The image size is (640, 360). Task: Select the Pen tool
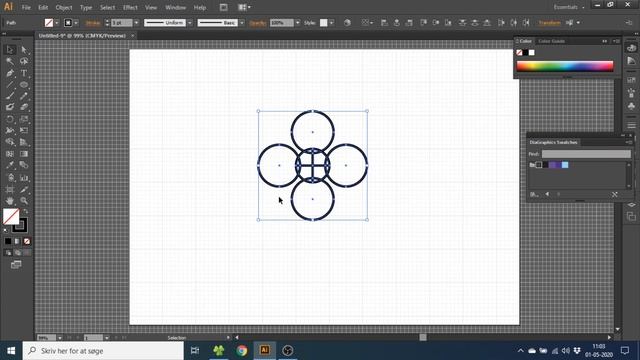click(10, 73)
